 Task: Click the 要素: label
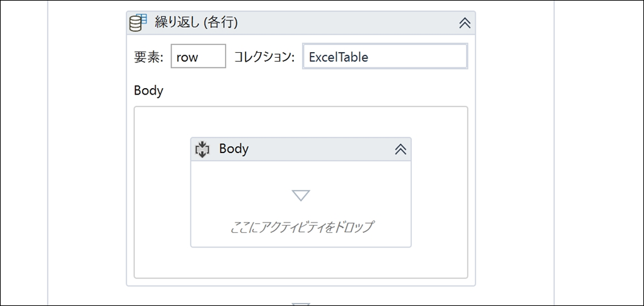point(148,57)
